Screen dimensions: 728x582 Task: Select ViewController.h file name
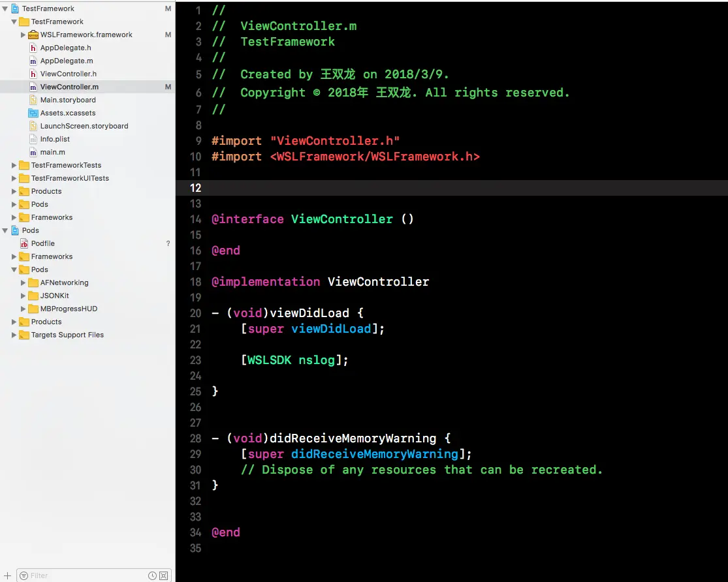click(x=69, y=74)
